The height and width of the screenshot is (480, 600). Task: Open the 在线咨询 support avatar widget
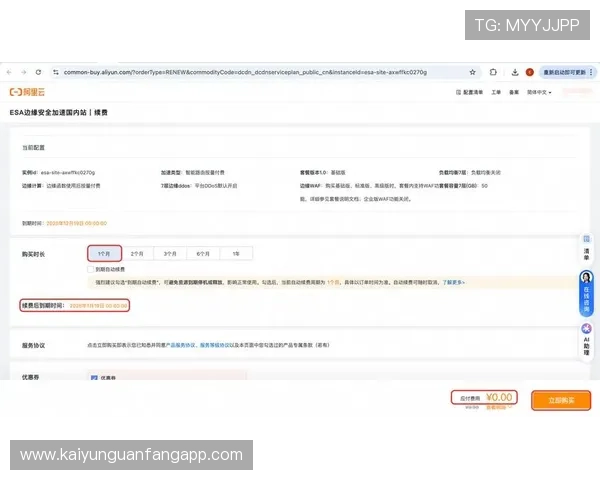point(586,293)
